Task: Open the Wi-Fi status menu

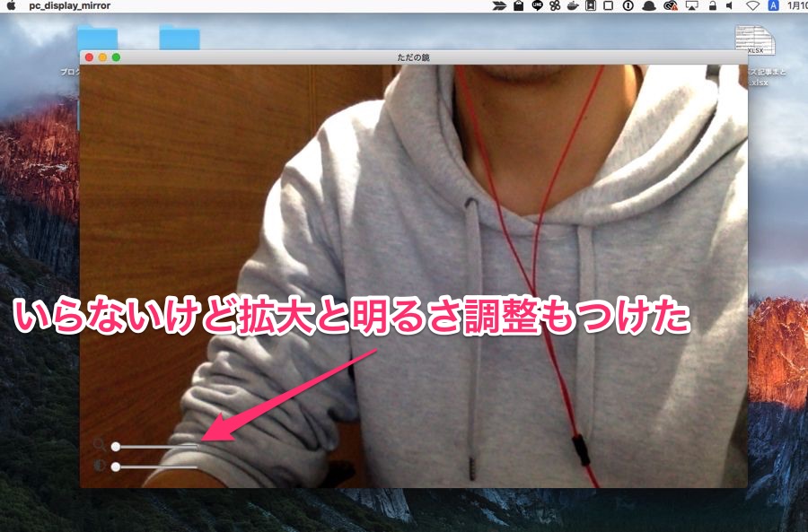Action: (753, 5)
